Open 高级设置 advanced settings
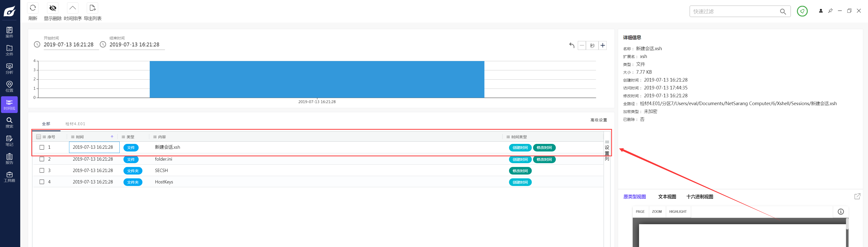This screenshot has height=247, width=868. pos(599,120)
